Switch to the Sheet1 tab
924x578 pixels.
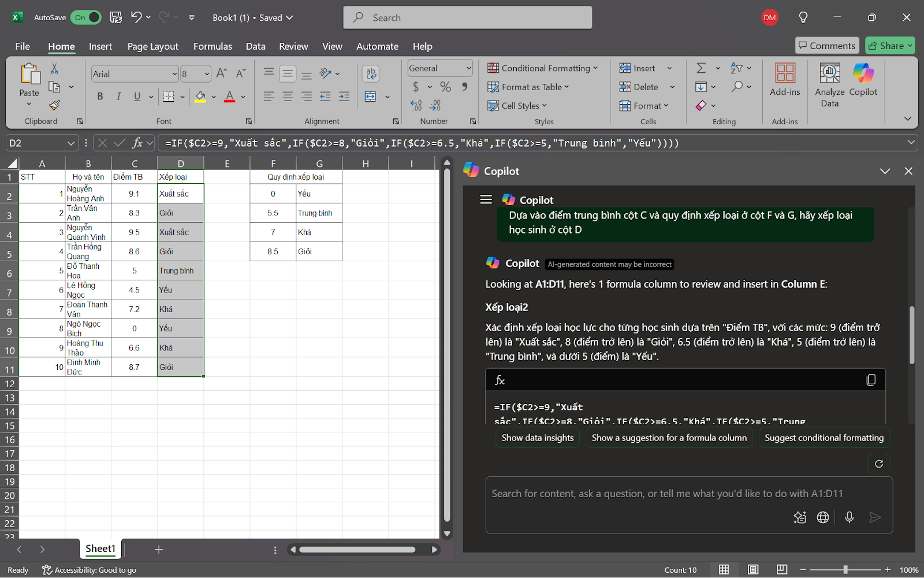tap(100, 549)
